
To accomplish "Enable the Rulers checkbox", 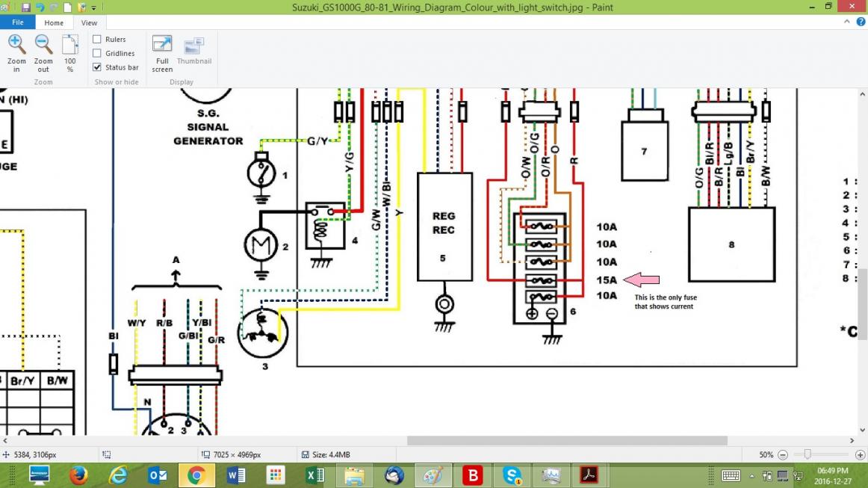I will tap(97, 40).
